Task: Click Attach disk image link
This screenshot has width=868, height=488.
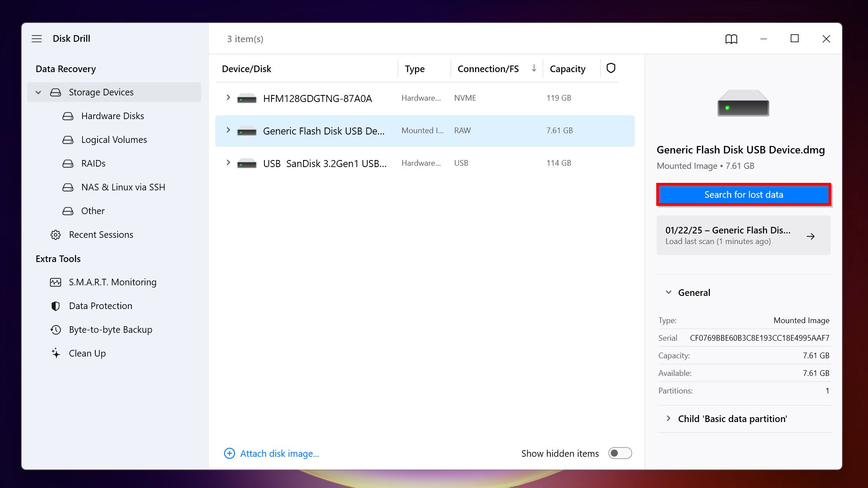Action: point(279,453)
